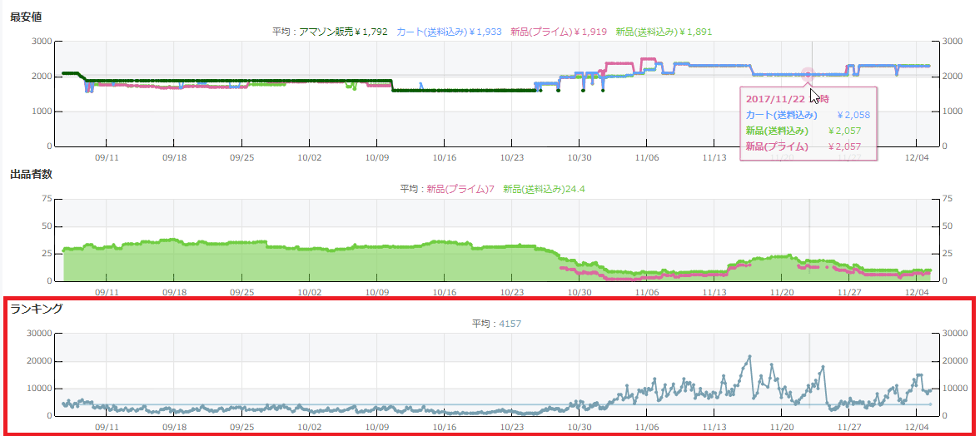Click the 10/16 date label on ranking chart

point(444,426)
